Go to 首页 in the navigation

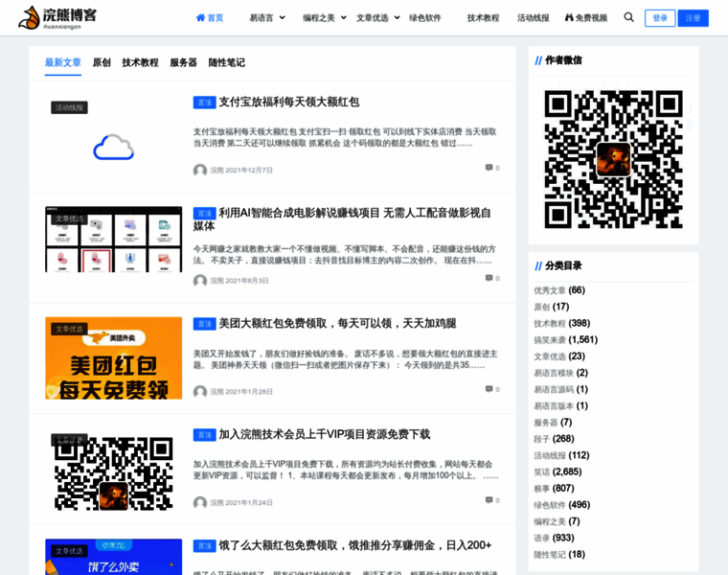point(216,18)
